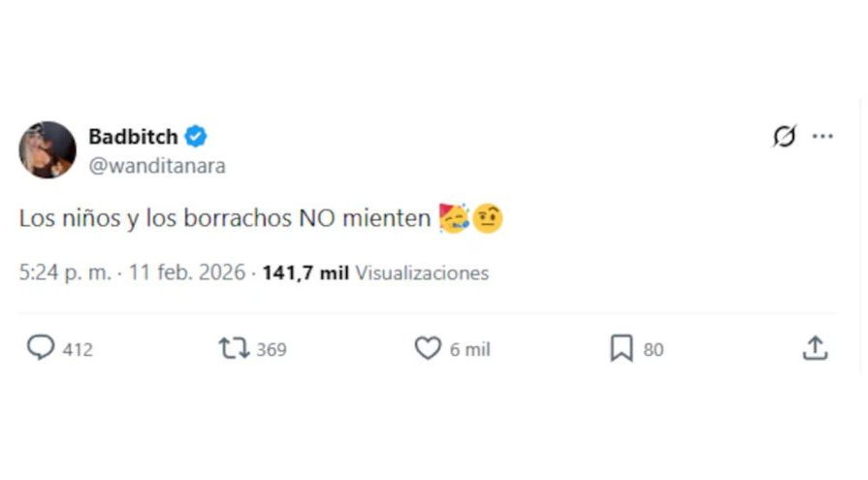Click the Grok slashed-circle icon
The height and width of the screenshot is (480, 868).
point(784,137)
